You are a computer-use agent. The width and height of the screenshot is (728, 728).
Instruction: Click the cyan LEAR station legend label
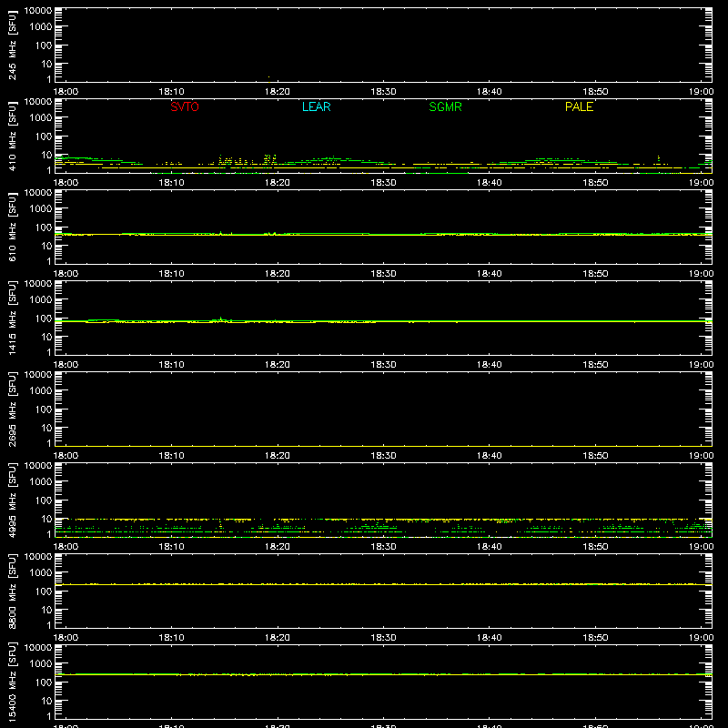(316, 106)
